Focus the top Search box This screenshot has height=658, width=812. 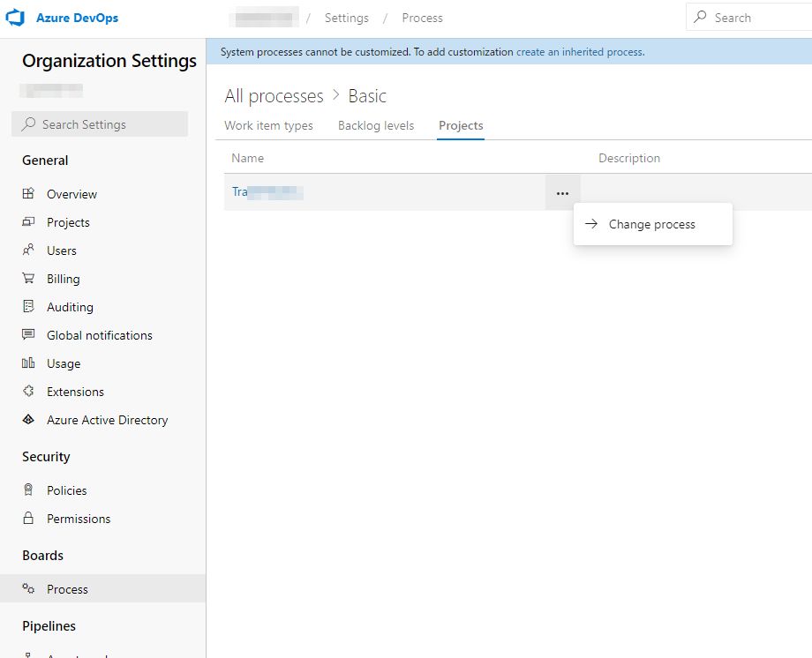tap(748, 17)
